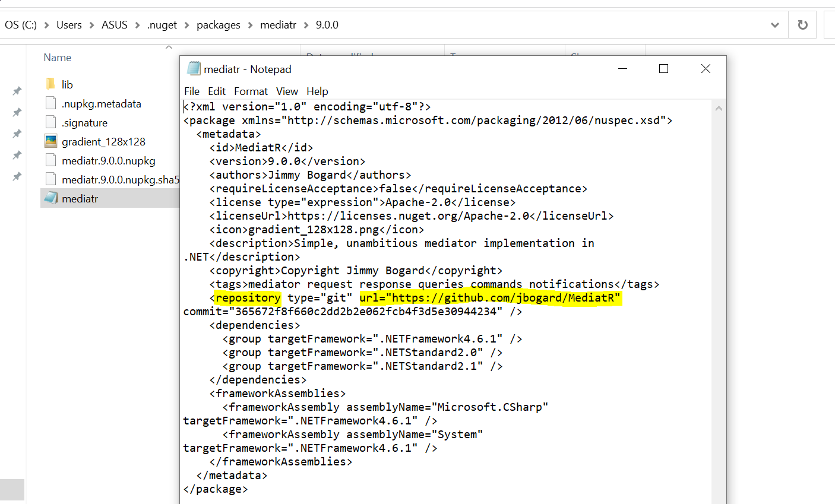The width and height of the screenshot is (835, 504).
Task: Click the highlighted 'repository' word
Action: point(248,298)
